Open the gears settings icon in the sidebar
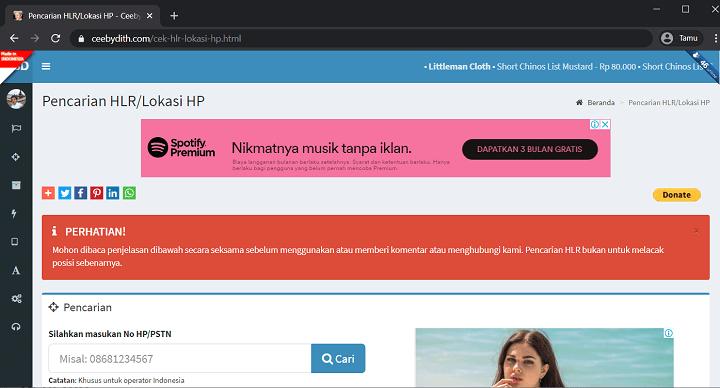720x388 pixels. pos(16,299)
